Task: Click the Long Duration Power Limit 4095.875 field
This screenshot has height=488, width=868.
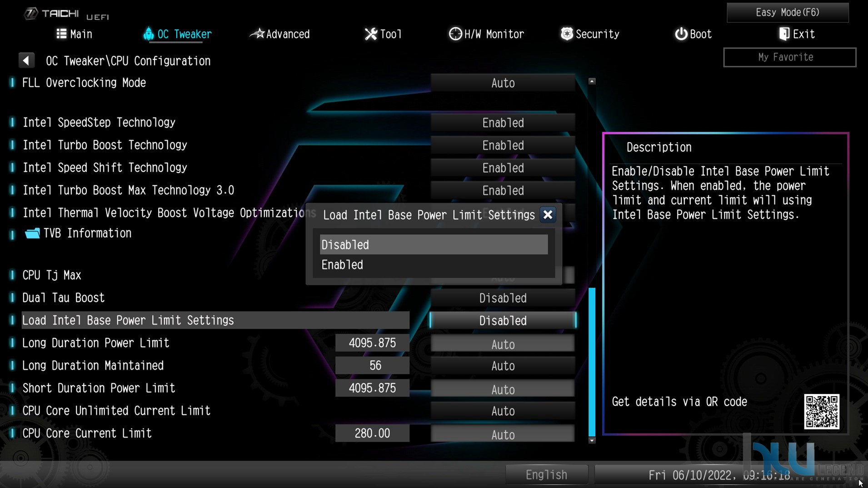Action: 372,343
